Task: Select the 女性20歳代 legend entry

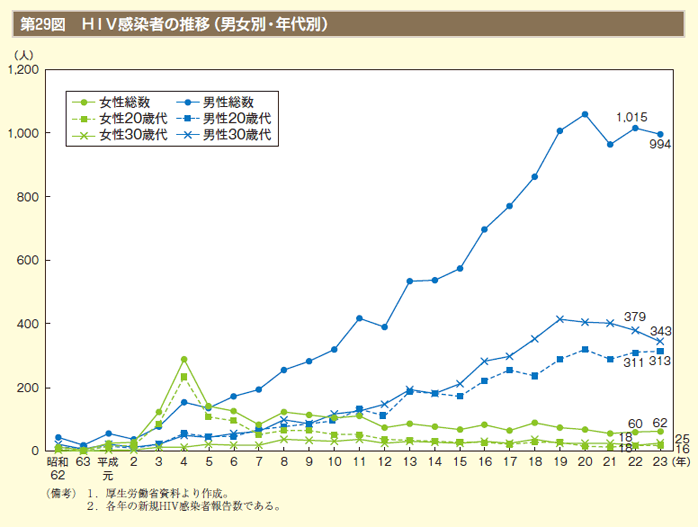Action: pyautogui.click(x=120, y=119)
